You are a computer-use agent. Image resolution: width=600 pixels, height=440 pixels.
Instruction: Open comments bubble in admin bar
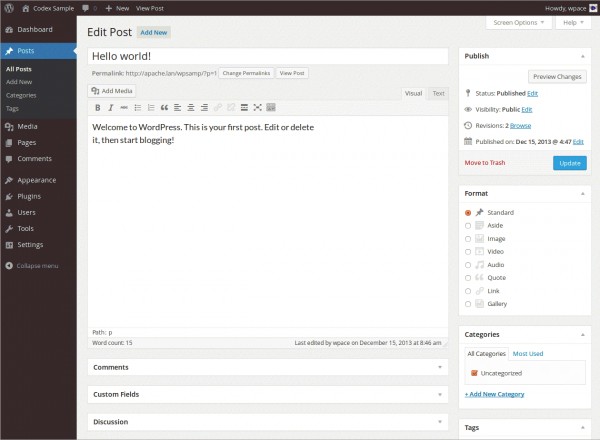pos(85,8)
